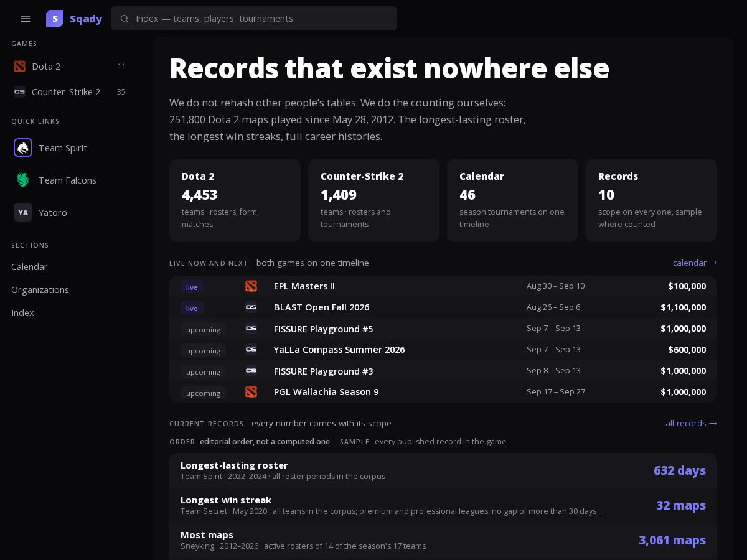Click 'Sep 17 – Sep 27' date
This screenshot has height=560, width=747.
(555, 392)
